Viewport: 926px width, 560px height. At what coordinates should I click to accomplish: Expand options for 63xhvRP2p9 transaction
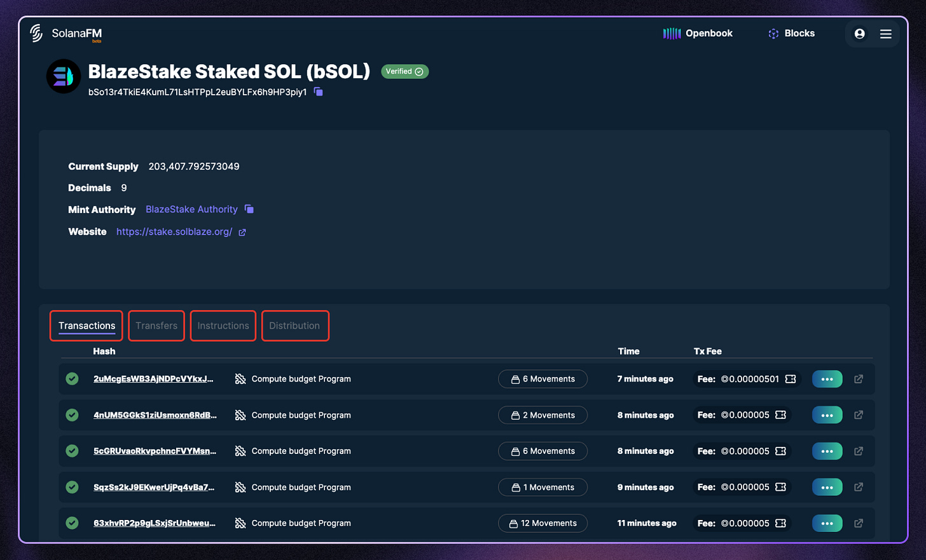827,523
